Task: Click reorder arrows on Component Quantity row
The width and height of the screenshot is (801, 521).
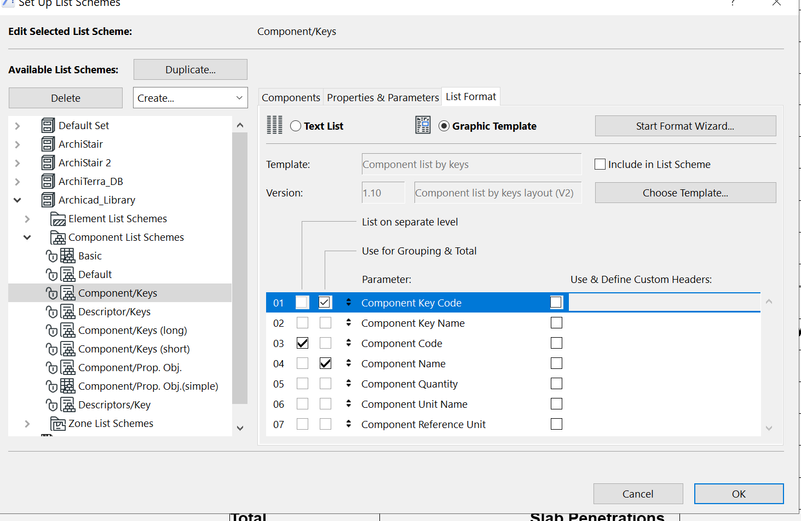Action: point(349,384)
